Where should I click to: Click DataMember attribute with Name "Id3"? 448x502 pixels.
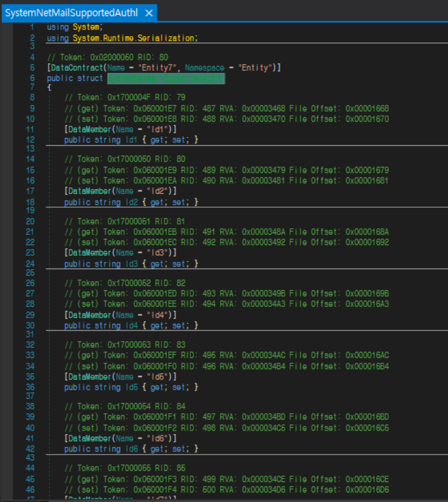point(120,253)
